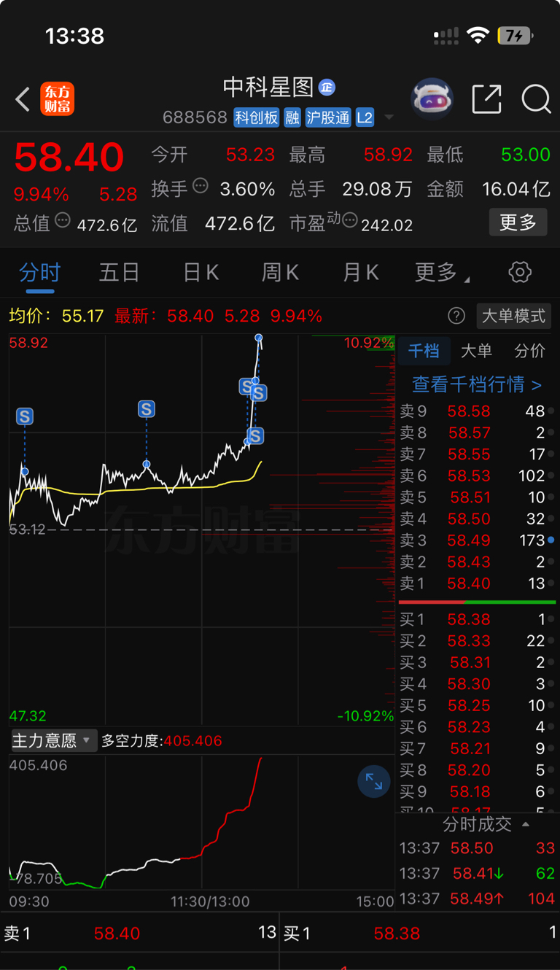Tap the blue dot at 58.92 peak
Viewport: 560px width, 970px height.
[x=259, y=337]
